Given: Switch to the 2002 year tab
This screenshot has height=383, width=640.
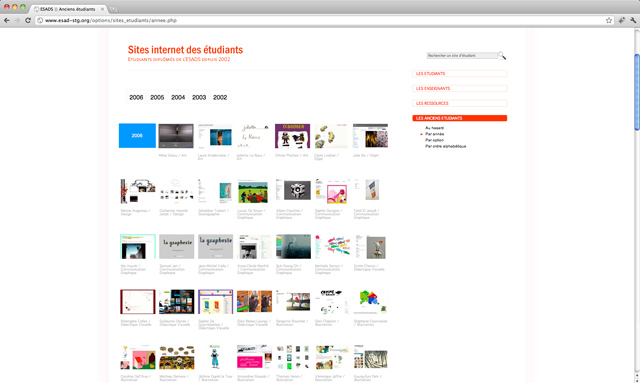Looking at the screenshot, I should [x=220, y=97].
